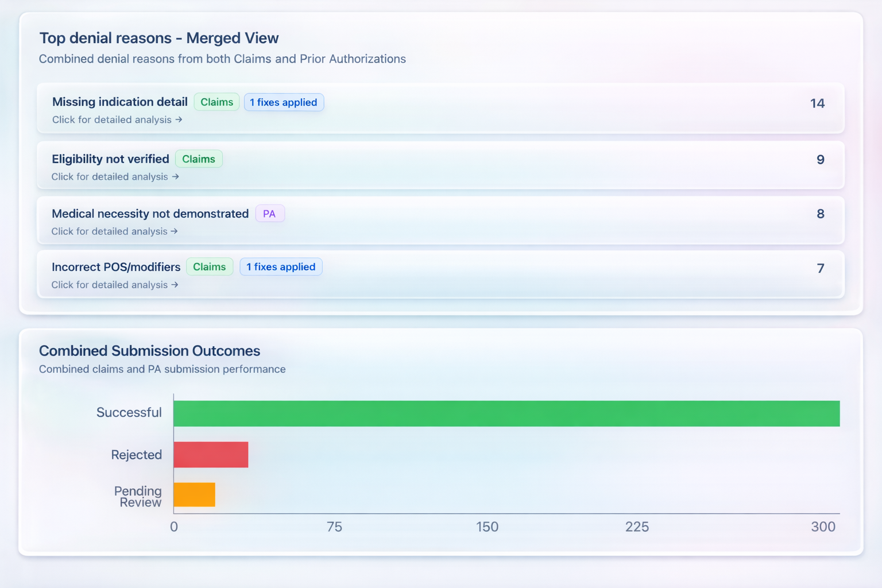This screenshot has width=882, height=588.
Task: Click the Claims badge on Eligibility not verified
Action: click(x=199, y=158)
